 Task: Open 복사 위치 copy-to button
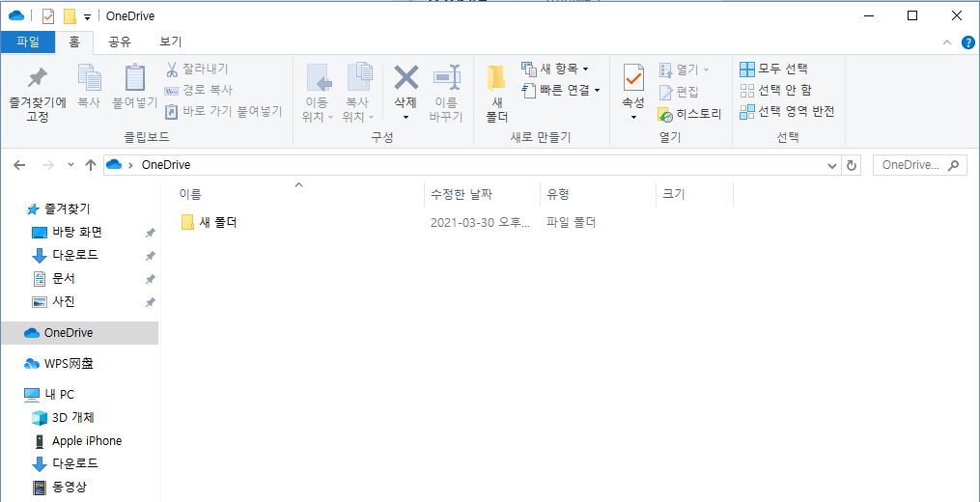tap(359, 93)
